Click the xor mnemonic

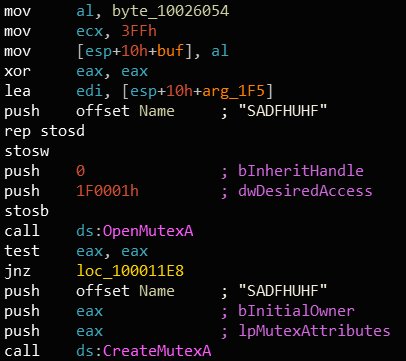coord(17,71)
